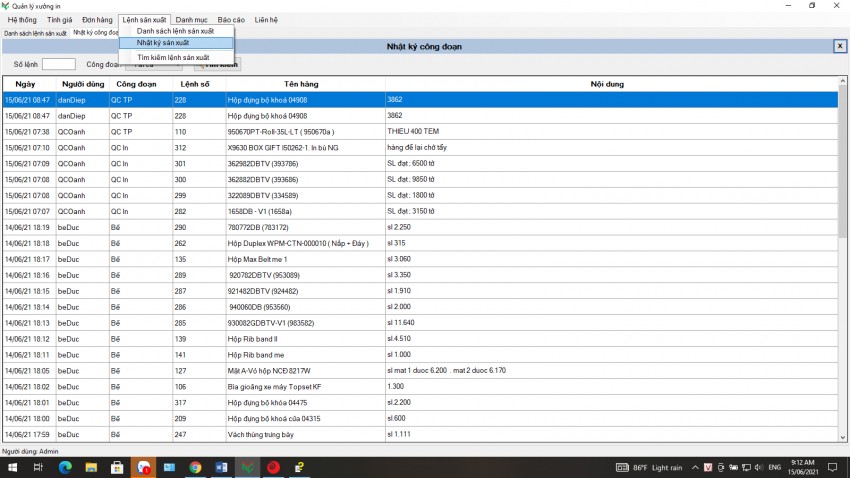Viewport: 850px width, 478px height.
Task: Click the Windows Start button
Action: coord(11,467)
